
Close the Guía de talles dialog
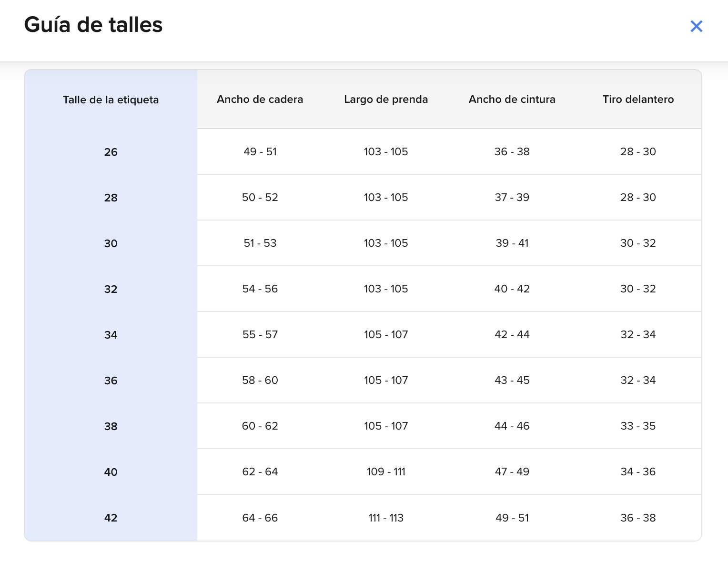tap(696, 26)
